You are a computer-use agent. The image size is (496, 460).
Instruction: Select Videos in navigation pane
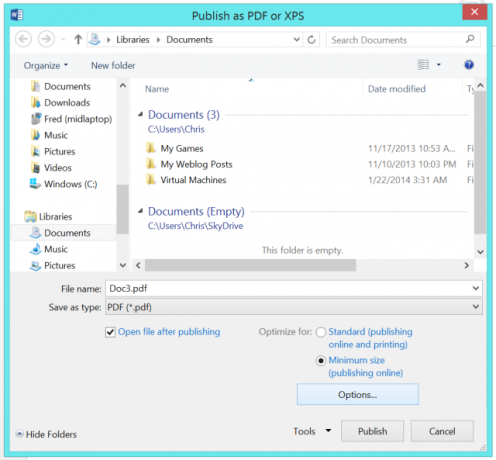coord(58,168)
